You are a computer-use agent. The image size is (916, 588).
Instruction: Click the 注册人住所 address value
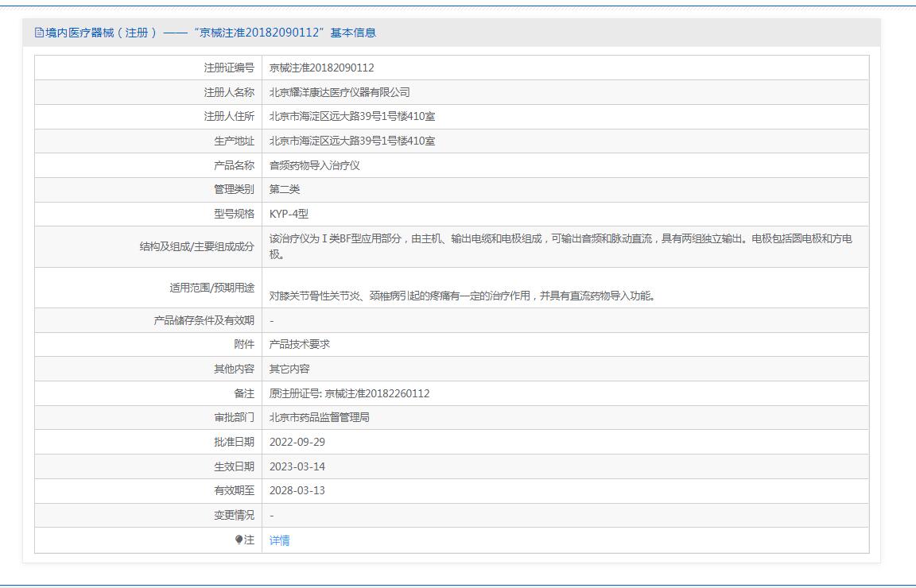351,117
